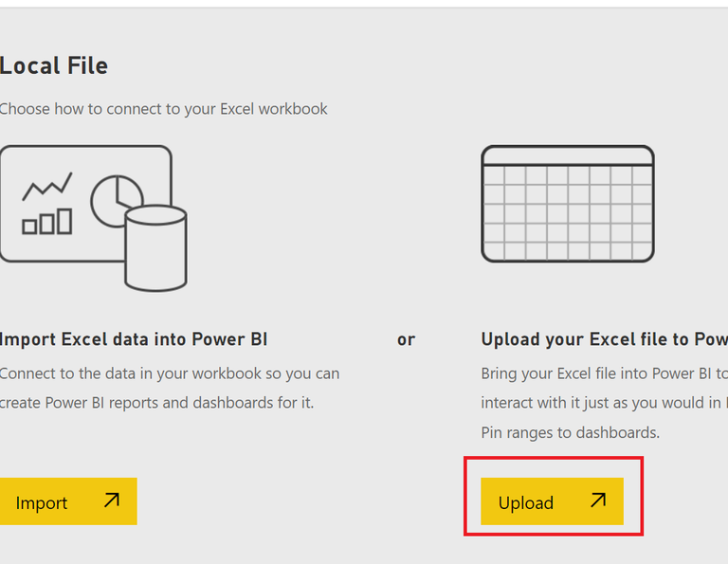Image resolution: width=728 pixels, height=564 pixels.
Task: Click the 'interact with it just as you would' line
Action: point(603,403)
